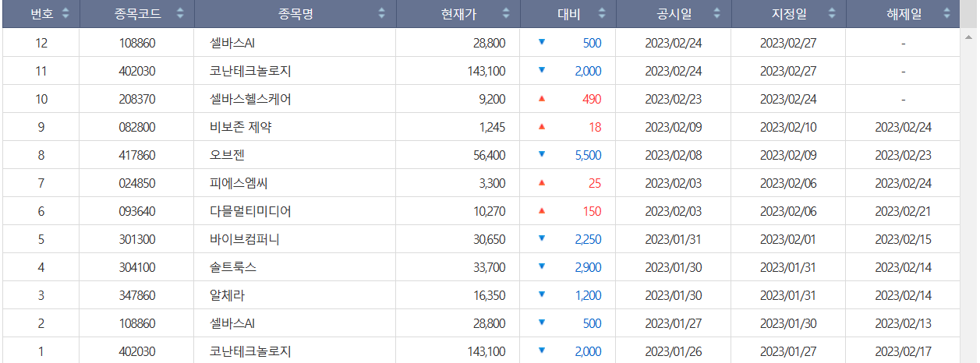Click blue down triangle in 알체라 row
Image resolution: width=980 pixels, height=363 pixels.
[x=542, y=294]
